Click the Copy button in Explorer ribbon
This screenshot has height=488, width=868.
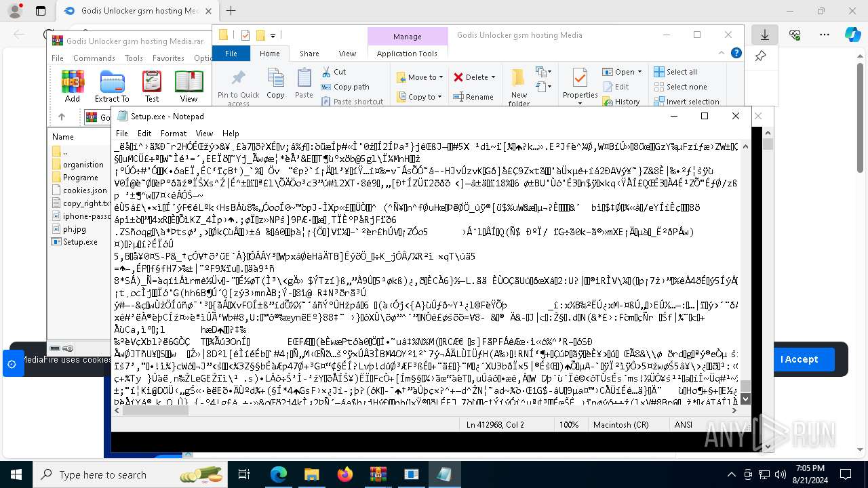(x=275, y=84)
